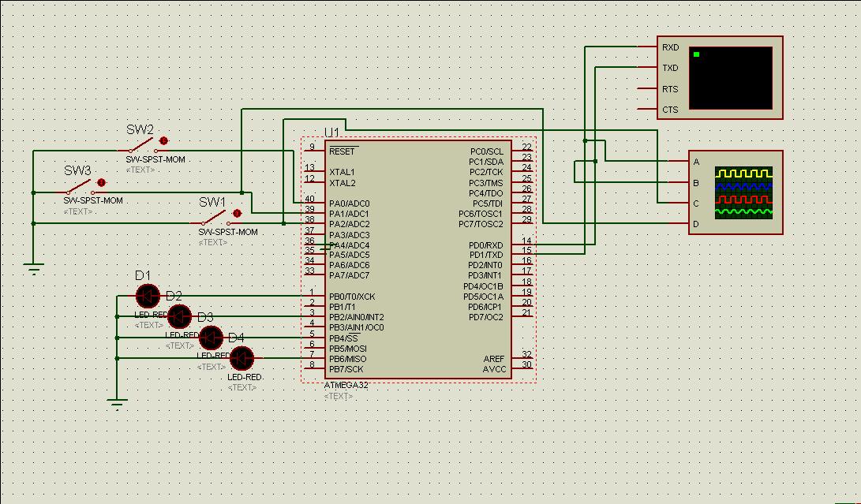Select the D1 LED symbol
The image size is (861, 504).
click(x=147, y=297)
